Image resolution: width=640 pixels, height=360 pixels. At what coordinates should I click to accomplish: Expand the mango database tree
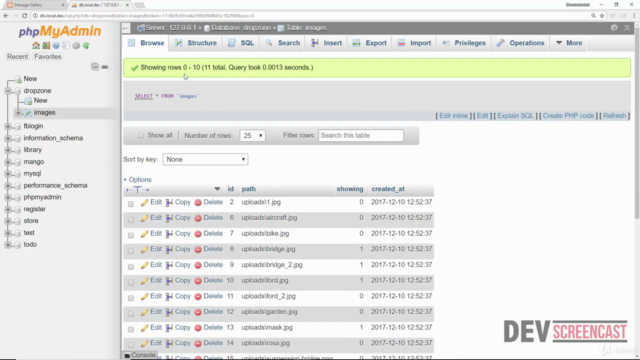click(x=8, y=162)
